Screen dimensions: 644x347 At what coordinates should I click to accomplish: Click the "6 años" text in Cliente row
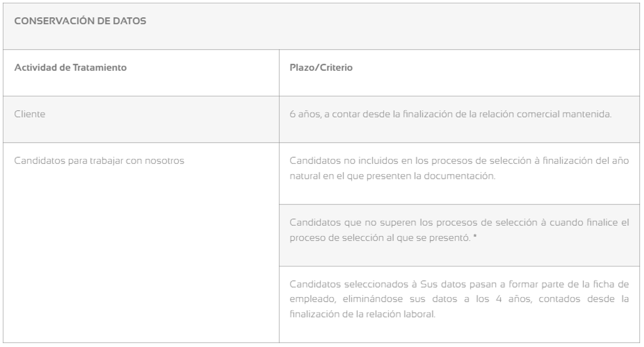pos(301,115)
